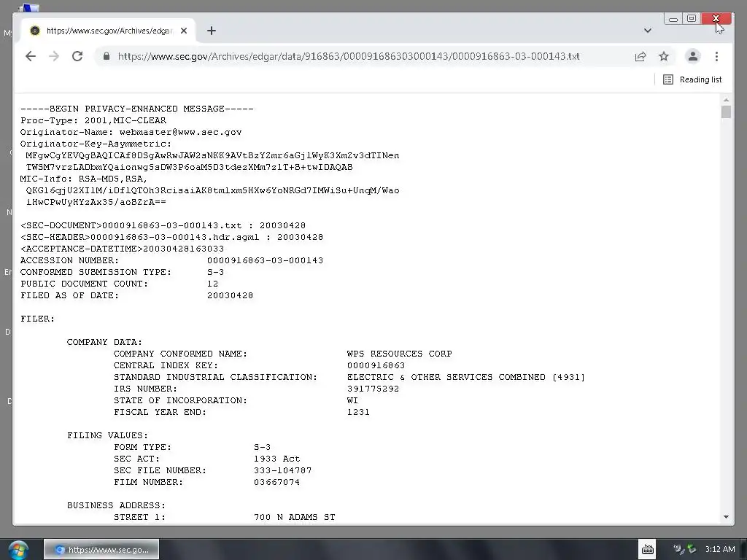
Task: Click the 'BEGIN PRIVACY-ENHANCED MESSAGE' line
Action: tap(136, 109)
